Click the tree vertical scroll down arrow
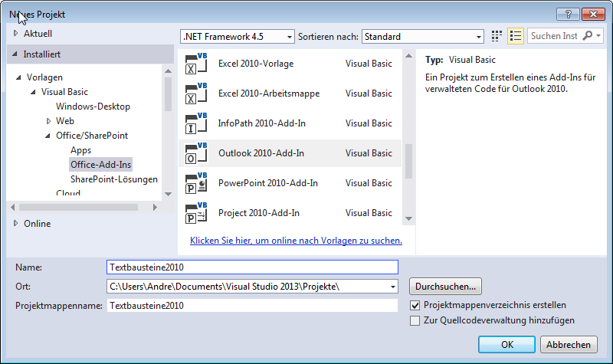 point(168,194)
